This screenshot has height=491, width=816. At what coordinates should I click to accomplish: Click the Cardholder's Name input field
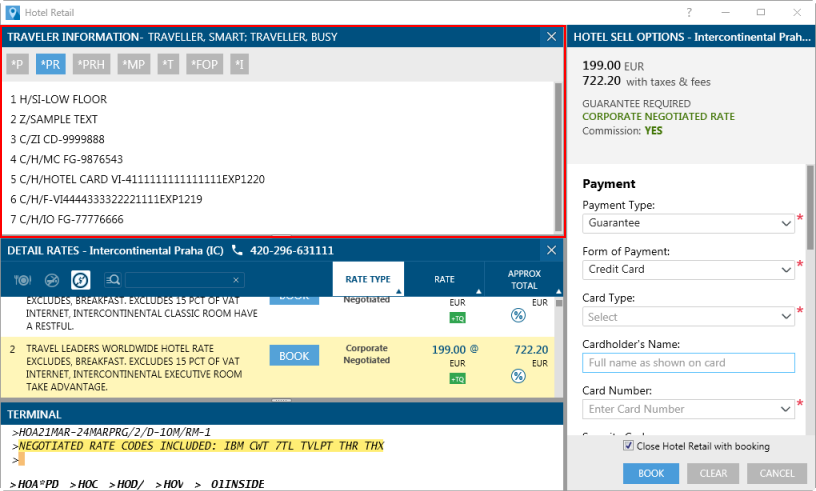click(688, 362)
